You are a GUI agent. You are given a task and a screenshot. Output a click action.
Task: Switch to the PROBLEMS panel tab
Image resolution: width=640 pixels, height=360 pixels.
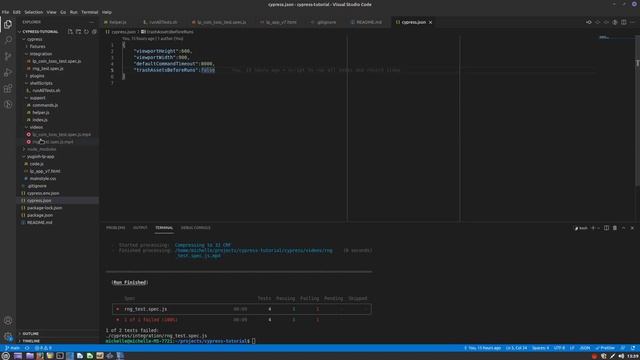116,228
